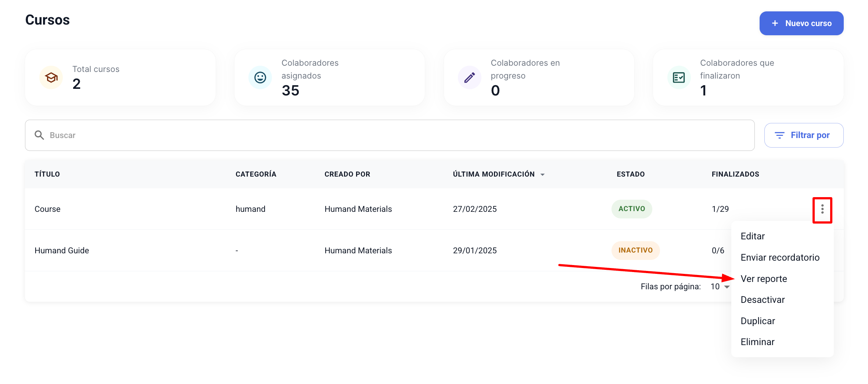Viewport: 868px width, 384px height.
Task: Choose Desactivar from the course menu
Action: pos(763,300)
